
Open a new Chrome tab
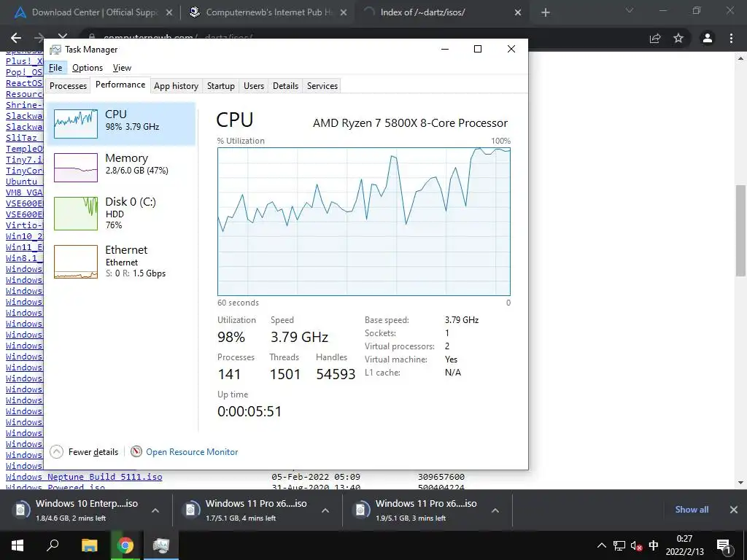(546, 13)
